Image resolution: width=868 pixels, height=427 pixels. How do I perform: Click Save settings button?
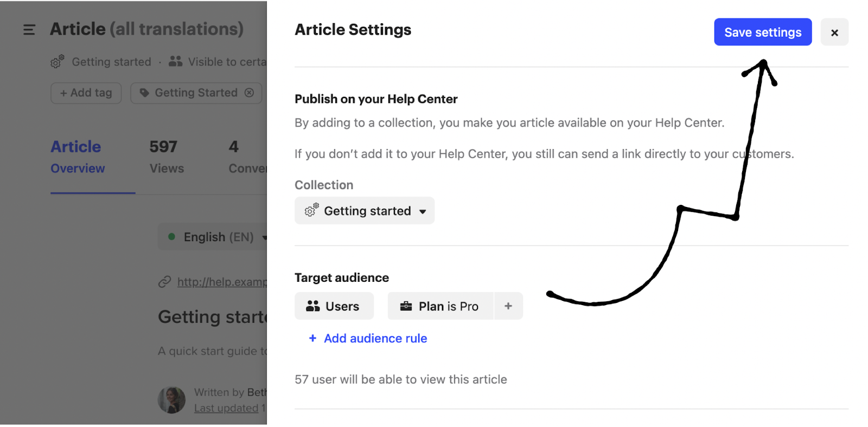pos(762,33)
